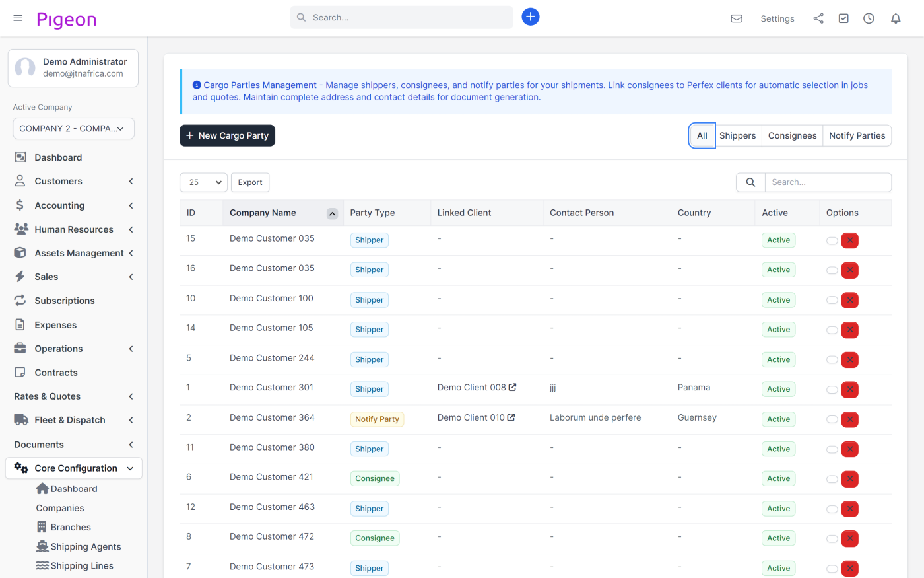The height and width of the screenshot is (578, 924).
Task: Toggle active switch for Demo Customer 105
Action: click(832, 330)
